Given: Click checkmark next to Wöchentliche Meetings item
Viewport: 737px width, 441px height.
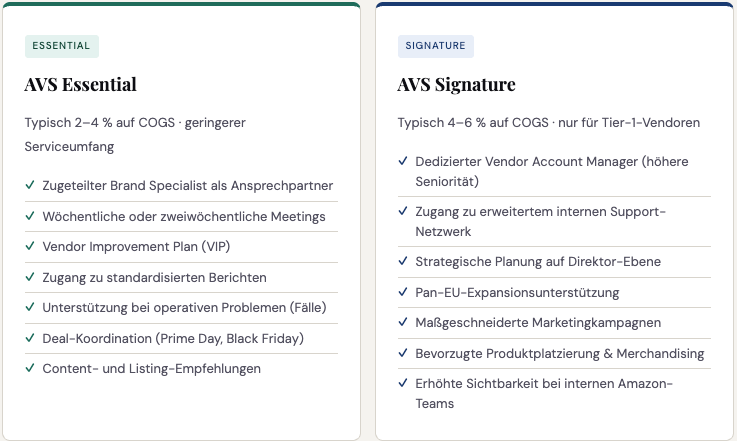Looking at the screenshot, I should tap(30, 216).
